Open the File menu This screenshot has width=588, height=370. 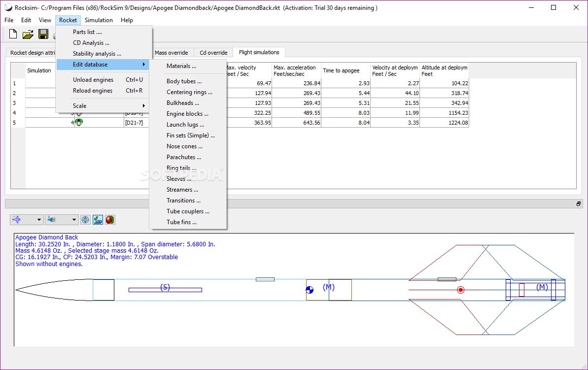tap(9, 20)
